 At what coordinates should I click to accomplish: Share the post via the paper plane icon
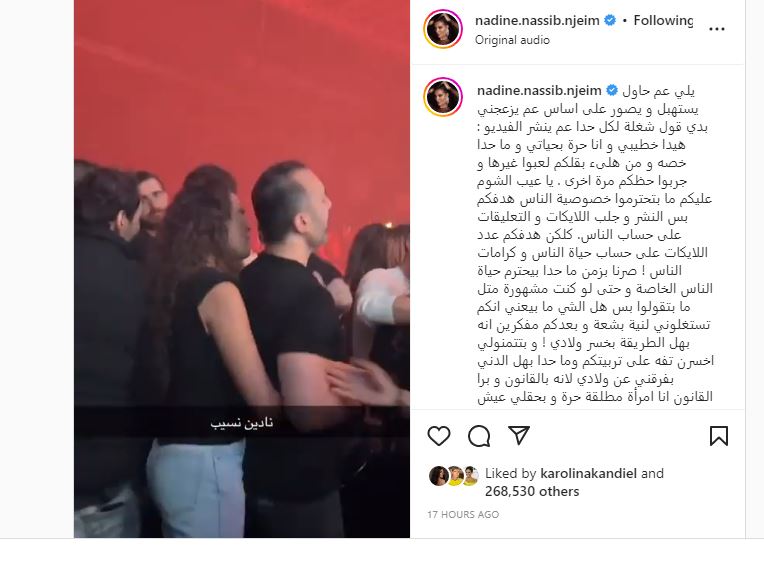click(x=519, y=435)
